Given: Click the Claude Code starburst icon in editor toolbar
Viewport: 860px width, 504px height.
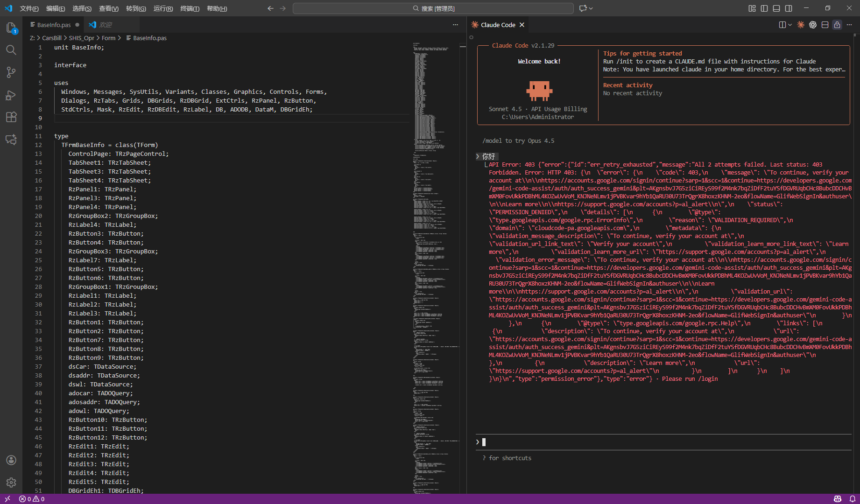Looking at the screenshot, I should (801, 25).
